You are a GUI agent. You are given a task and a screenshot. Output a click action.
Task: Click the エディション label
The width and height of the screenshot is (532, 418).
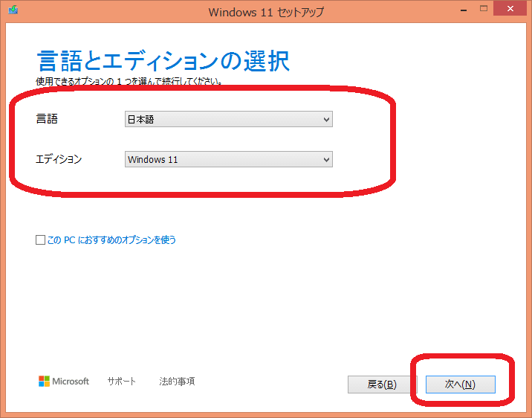(59, 159)
